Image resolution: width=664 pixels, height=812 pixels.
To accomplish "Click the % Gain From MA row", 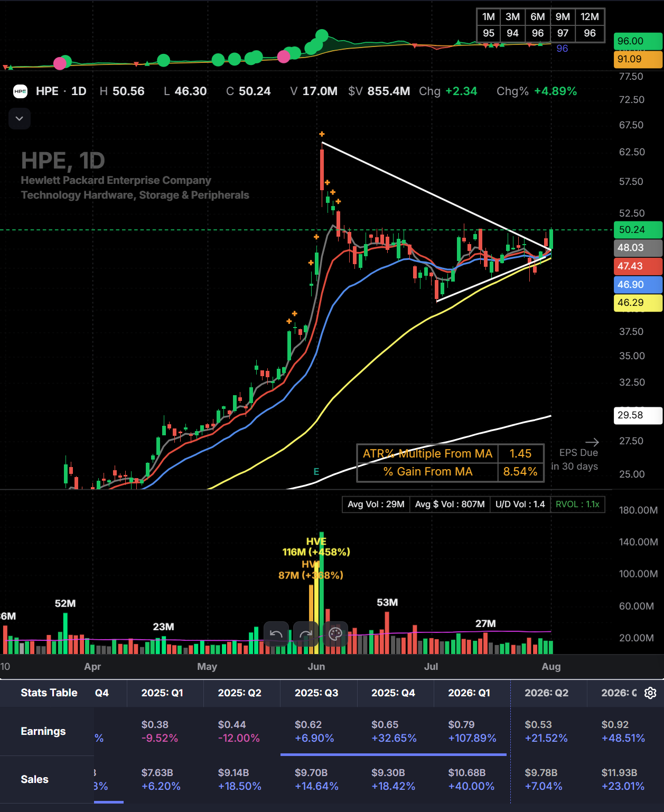I will [450, 472].
